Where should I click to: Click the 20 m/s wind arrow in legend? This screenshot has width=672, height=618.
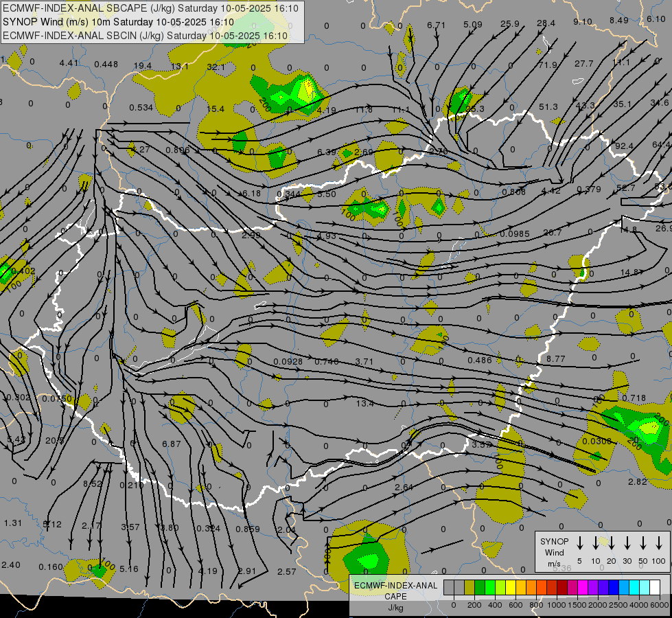click(x=611, y=543)
